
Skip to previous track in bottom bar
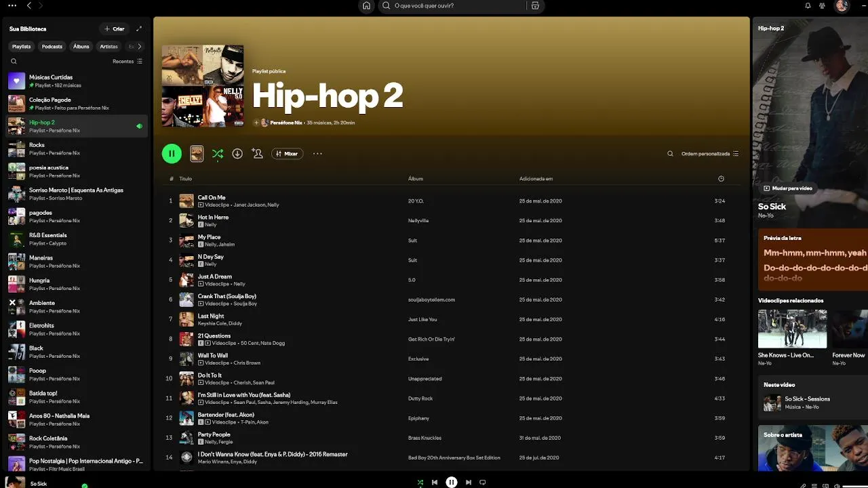tap(435, 483)
